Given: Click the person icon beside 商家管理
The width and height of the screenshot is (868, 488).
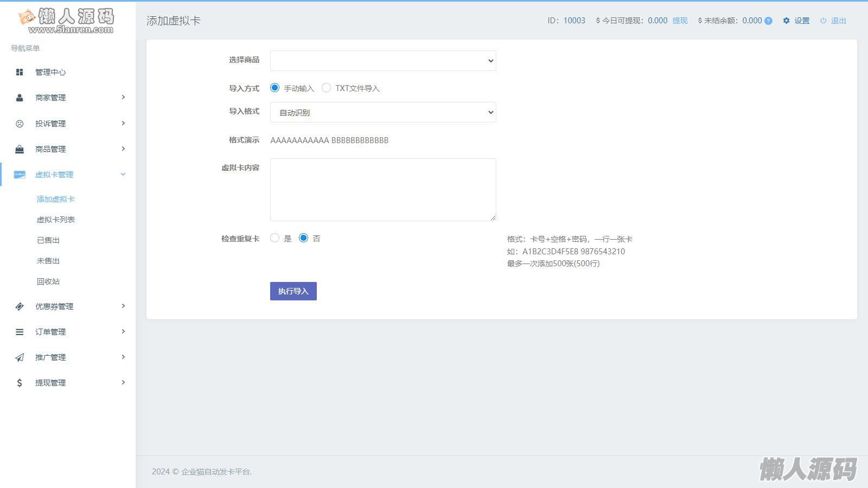Looking at the screenshot, I should (x=20, y=98).
